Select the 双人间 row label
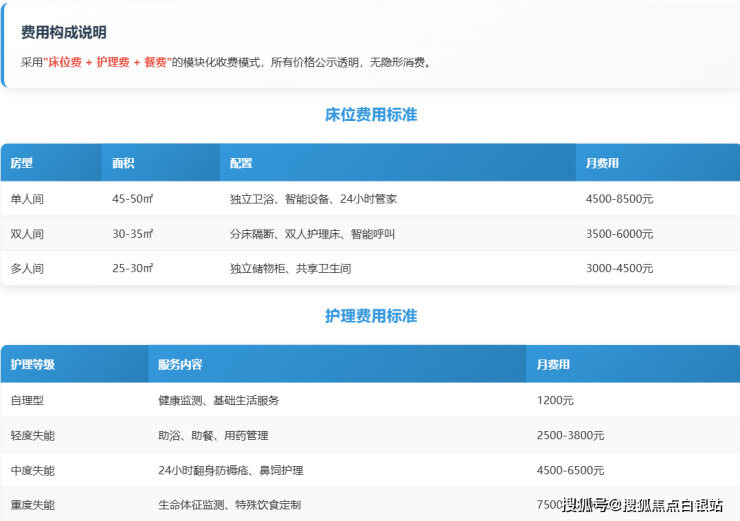740x521 pixels. click(27, 234)
